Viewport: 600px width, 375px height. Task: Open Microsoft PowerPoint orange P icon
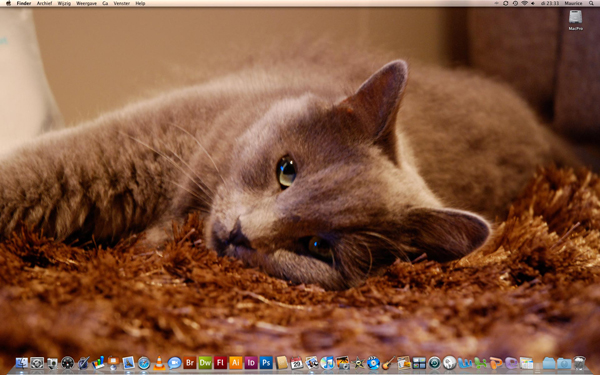[496, 362]
